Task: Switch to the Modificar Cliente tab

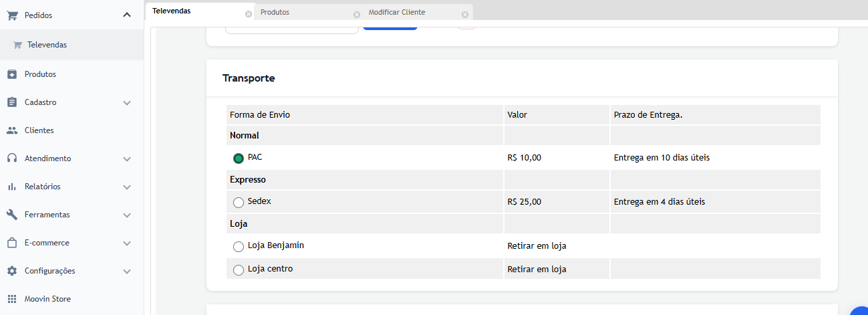Action: pyautogui.click(x=418, y=12)
